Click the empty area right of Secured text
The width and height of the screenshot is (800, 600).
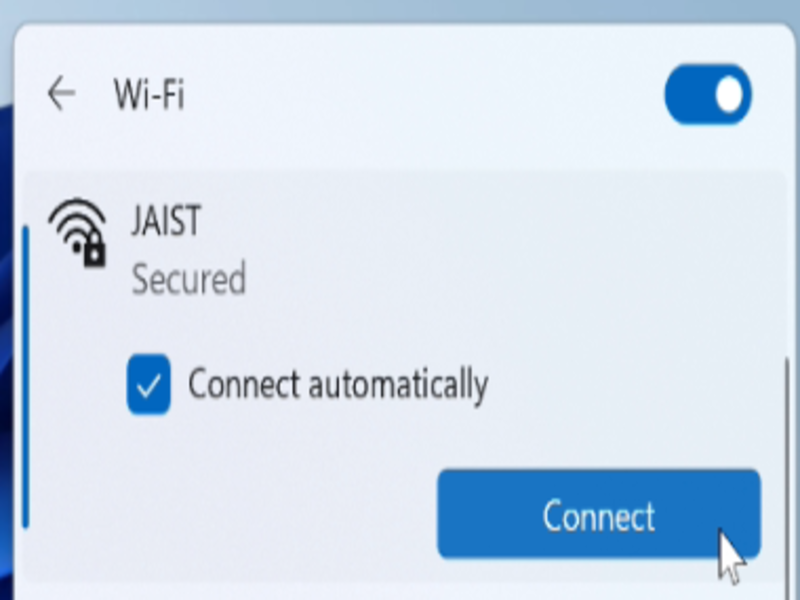[x=510, y=279]
